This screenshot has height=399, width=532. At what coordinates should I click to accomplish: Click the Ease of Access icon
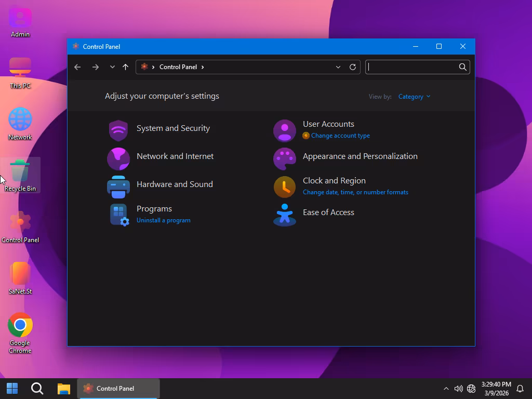tap(284, 215)
